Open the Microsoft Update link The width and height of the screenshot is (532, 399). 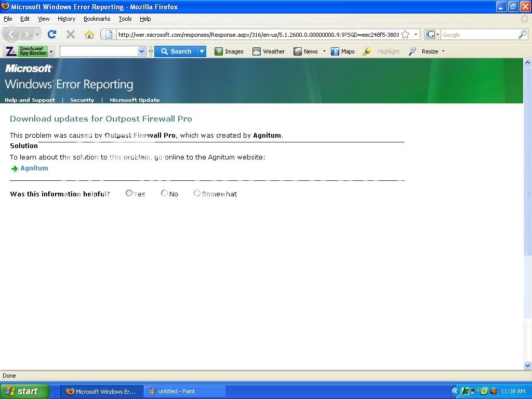click(x=135, y=100)
